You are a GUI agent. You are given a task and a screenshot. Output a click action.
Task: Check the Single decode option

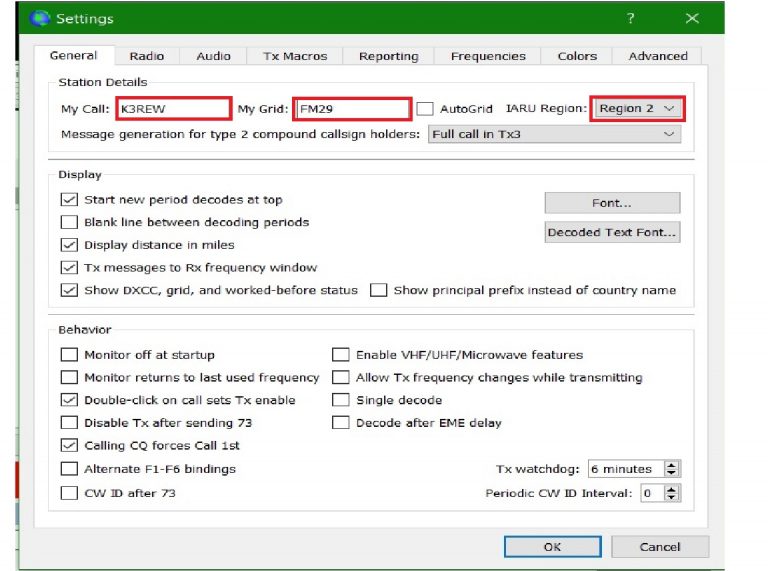[x=341, y=400]
